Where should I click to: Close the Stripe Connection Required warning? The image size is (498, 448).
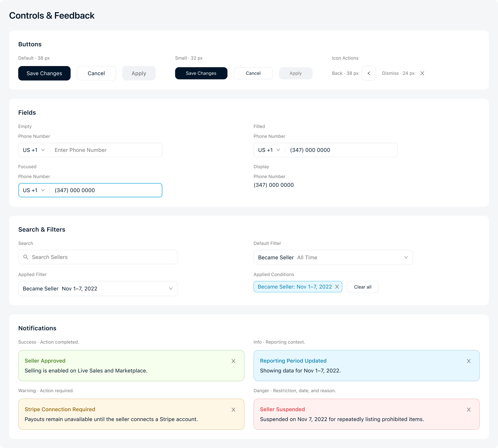(233, 410)
